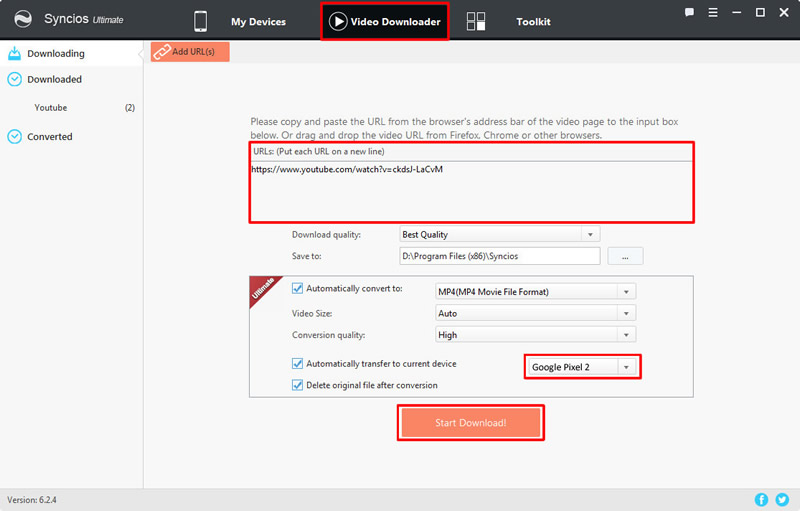Open the Google Pixel 2 device dropdown
The height and width of the screenshot is (511, 800).
(582, 367)
